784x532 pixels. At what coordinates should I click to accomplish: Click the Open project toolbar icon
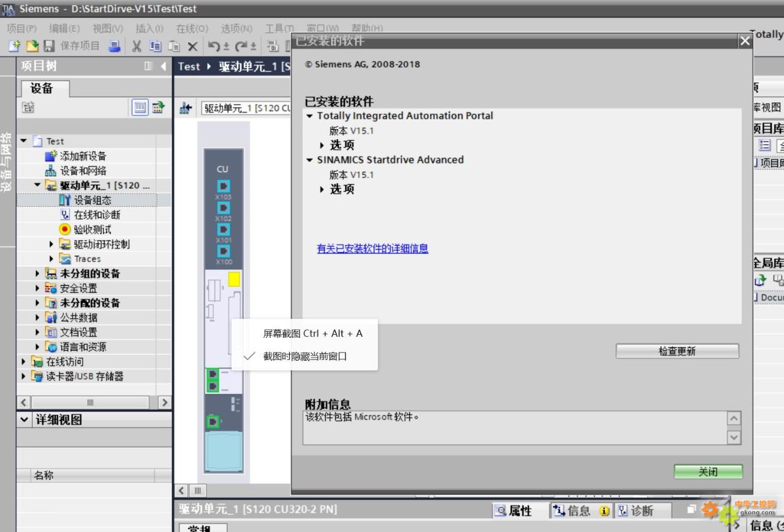coord(32,46)
